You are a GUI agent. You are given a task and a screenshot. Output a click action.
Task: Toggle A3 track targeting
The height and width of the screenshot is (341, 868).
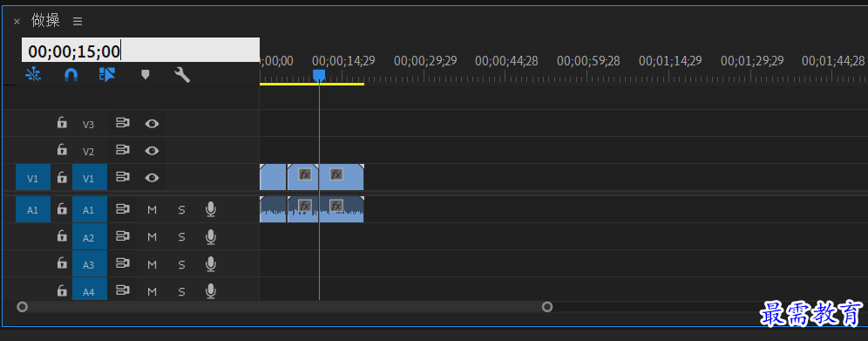(89, 264)
